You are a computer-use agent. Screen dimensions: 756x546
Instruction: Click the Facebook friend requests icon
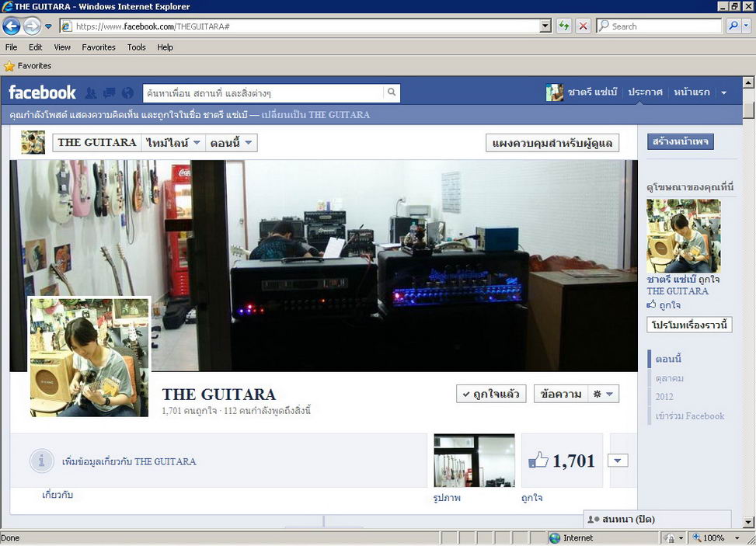[91, 93]
